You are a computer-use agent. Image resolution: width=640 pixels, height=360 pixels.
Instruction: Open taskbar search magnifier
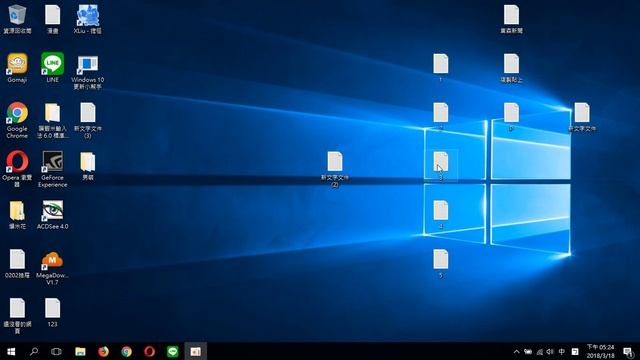coord(34,351)
